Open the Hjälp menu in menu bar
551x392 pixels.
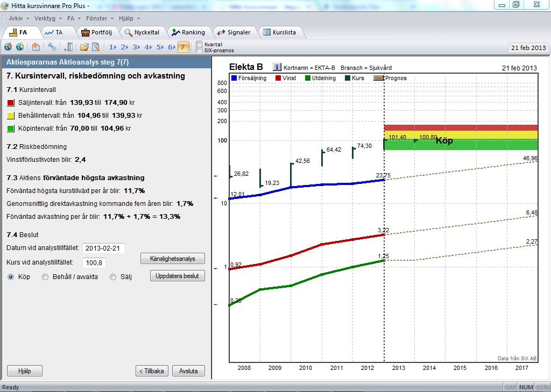click(x=129, y=18)
